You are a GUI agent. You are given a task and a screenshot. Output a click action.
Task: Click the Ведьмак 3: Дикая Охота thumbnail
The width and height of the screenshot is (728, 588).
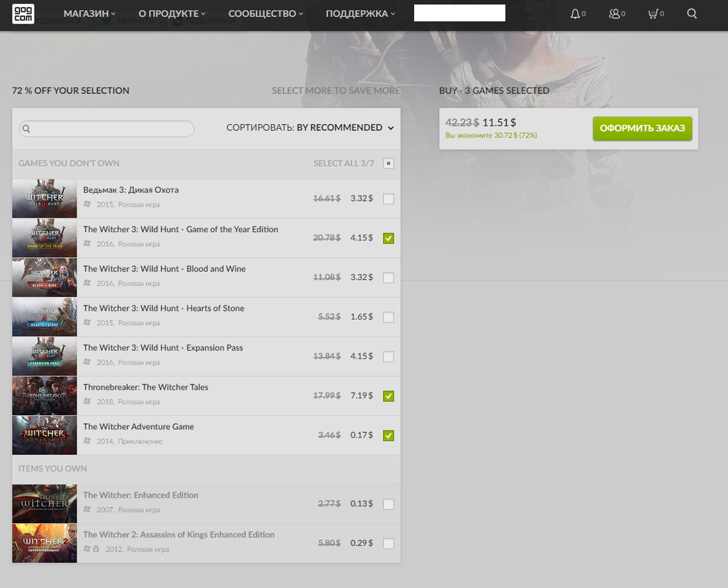click(45, 198)
